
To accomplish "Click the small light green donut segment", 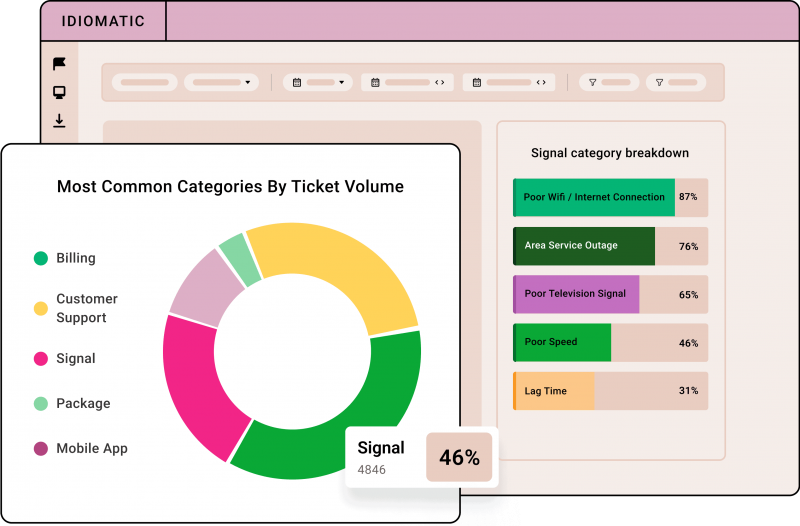I will 242,259.
